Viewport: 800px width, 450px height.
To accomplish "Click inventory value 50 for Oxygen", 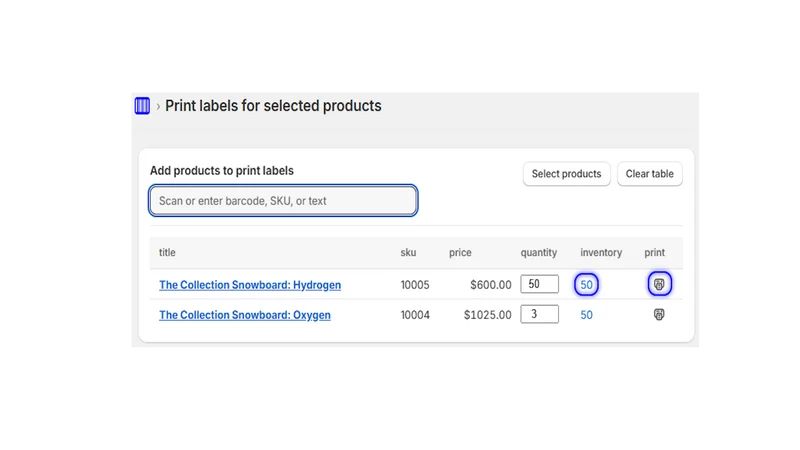I will click(x=586, y=315).
